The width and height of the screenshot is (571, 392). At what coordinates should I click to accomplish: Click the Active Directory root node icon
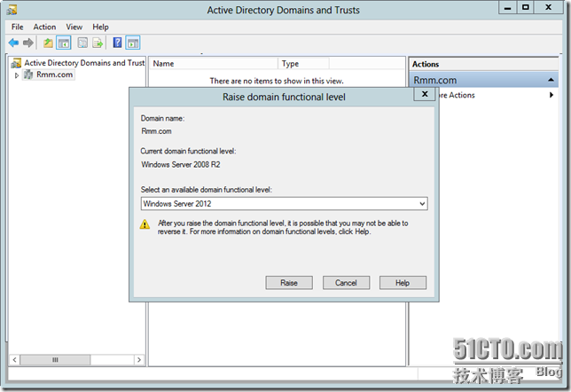[x=16, y=63]
